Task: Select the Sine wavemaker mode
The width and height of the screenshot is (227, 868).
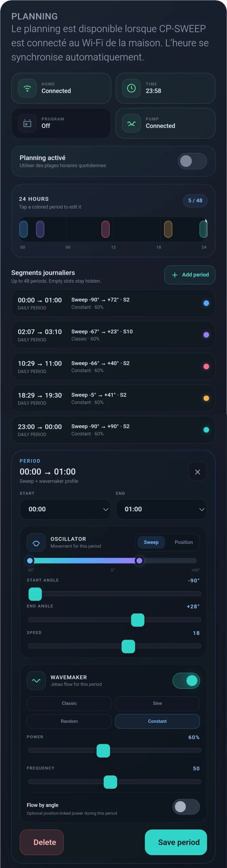Action: tap(157, 704)
